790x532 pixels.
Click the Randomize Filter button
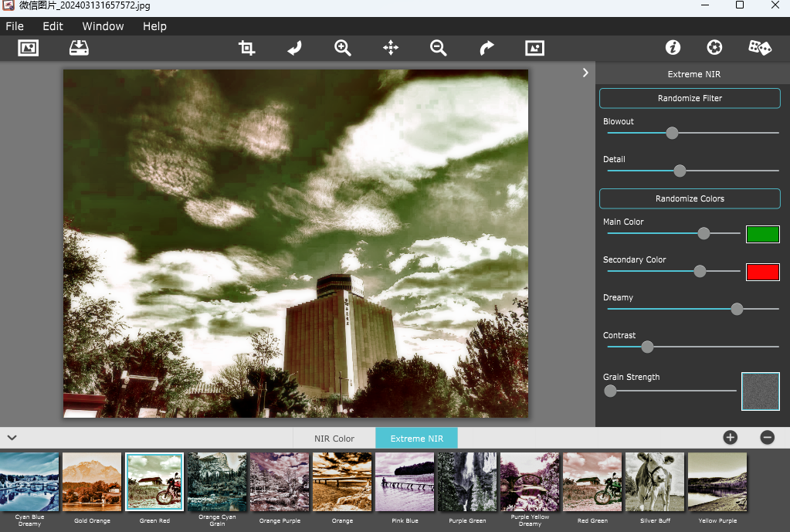690,98
